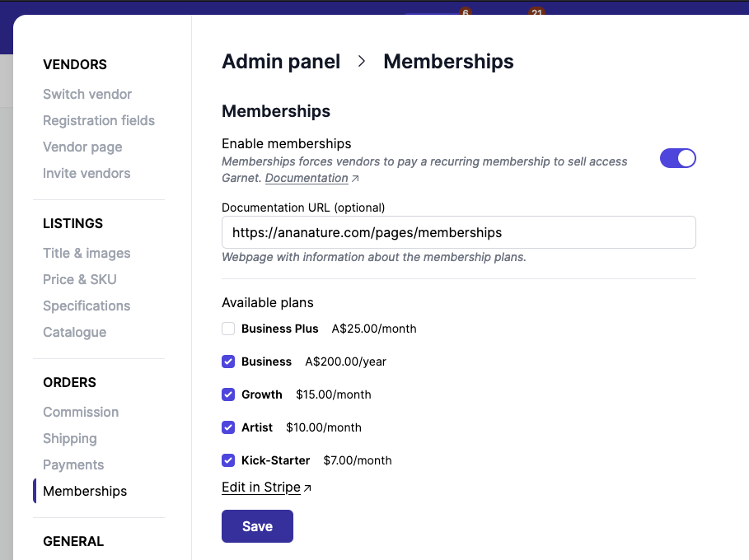Viewport: 749px width, 560px height.
Task: Click the notification badge showing 6
Action: point(465,13)
